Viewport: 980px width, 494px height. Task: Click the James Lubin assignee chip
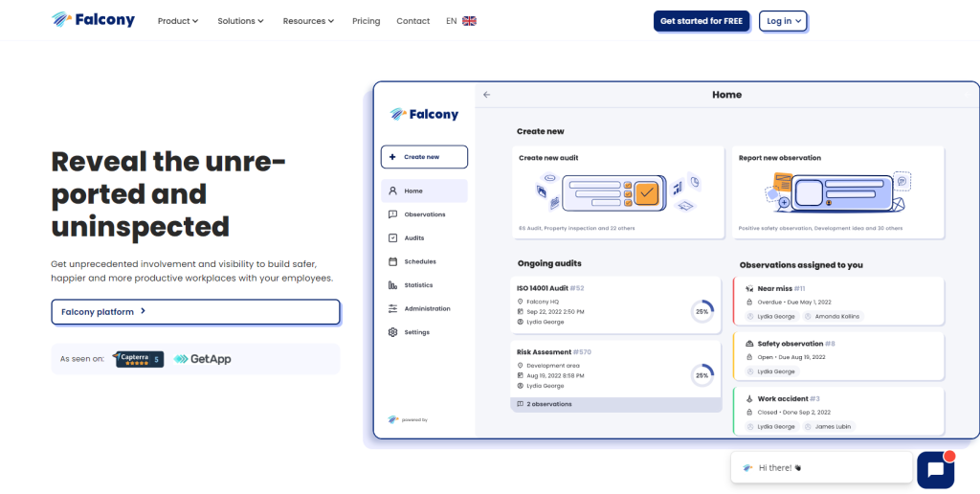828,426
